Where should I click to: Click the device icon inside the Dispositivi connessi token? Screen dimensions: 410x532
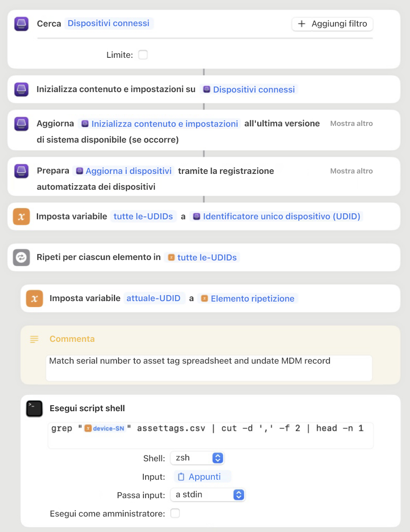click(x=206, y=90)
